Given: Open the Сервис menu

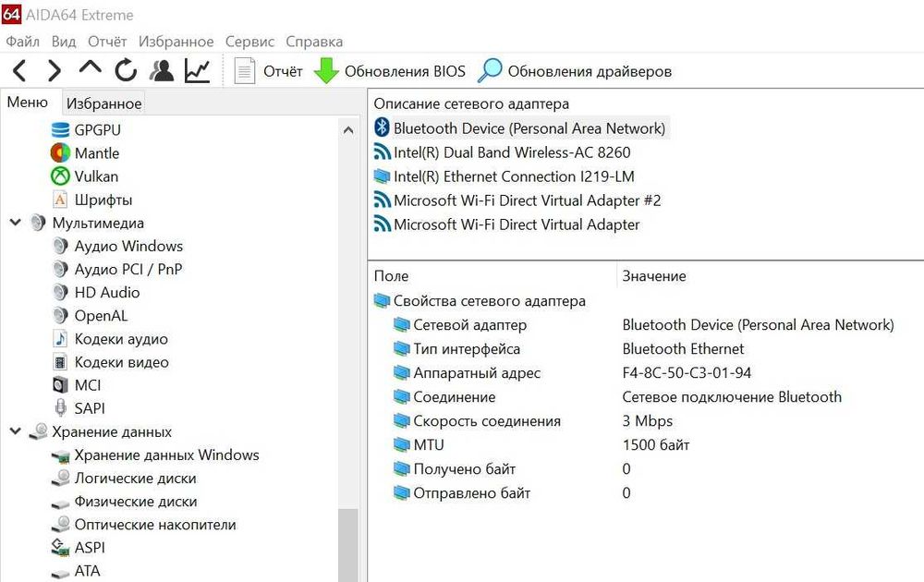Looking at the screenshot, I should click(249, 42).
